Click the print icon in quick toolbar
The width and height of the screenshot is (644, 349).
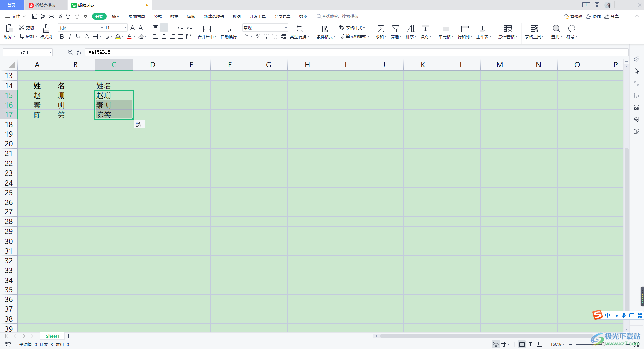click(51, 16)
